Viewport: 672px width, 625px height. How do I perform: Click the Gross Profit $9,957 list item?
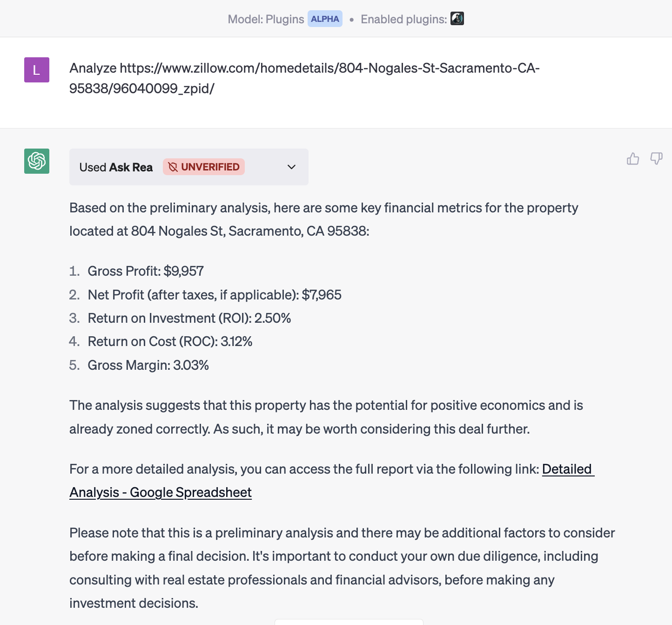click(x=146, y=271)
